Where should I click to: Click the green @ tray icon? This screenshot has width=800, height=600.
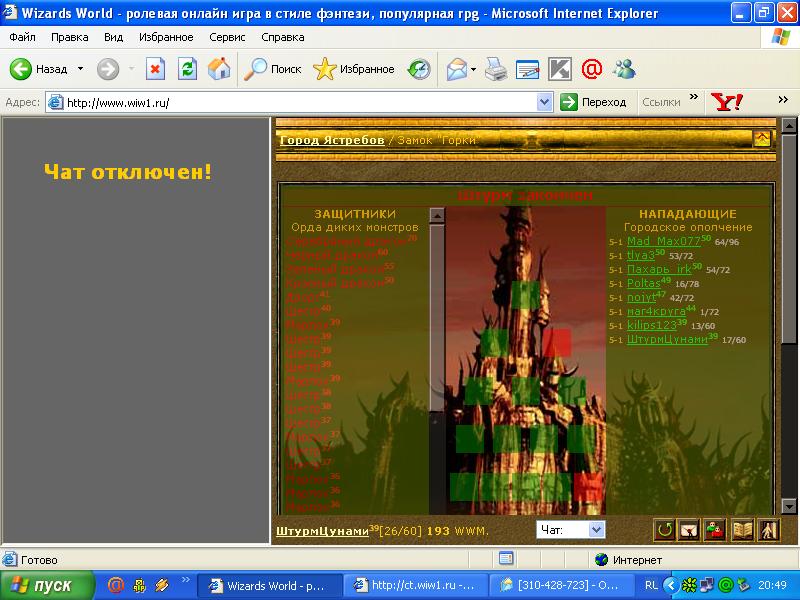[726, 585]
